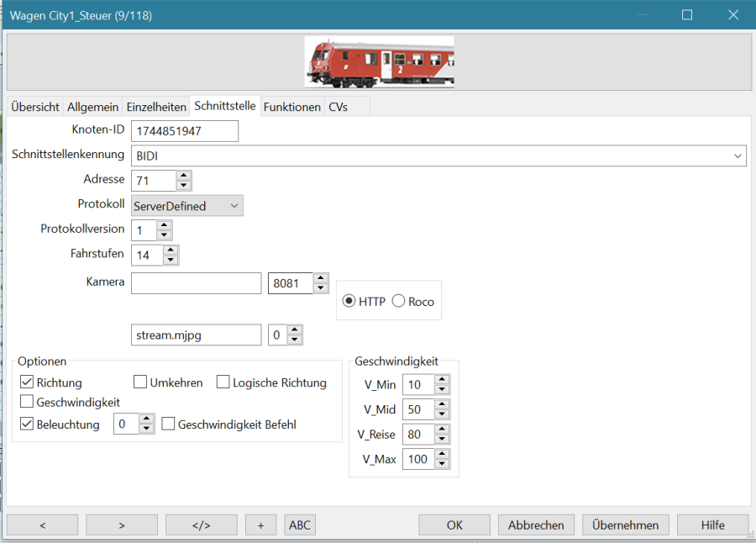This screenshot has height=543, width=756.
Task: Click the Knoten-ID input field
Action: coord(185,131)
